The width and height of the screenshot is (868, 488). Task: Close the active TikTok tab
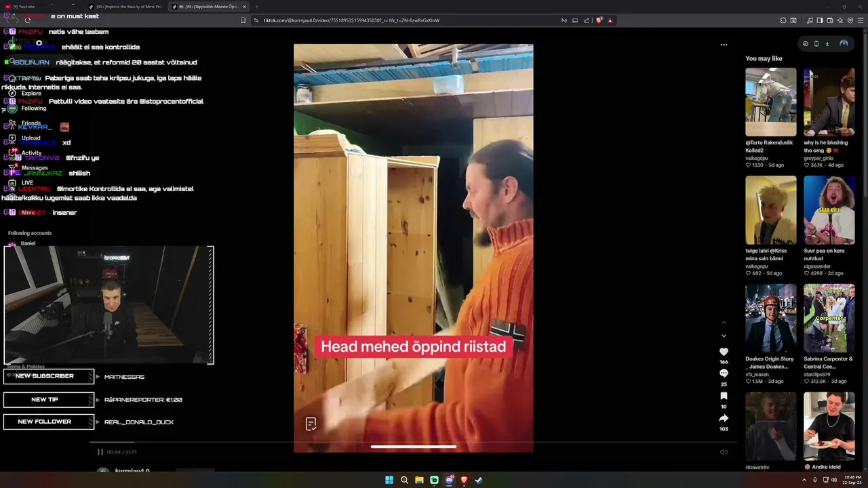(x=245, y=7)
